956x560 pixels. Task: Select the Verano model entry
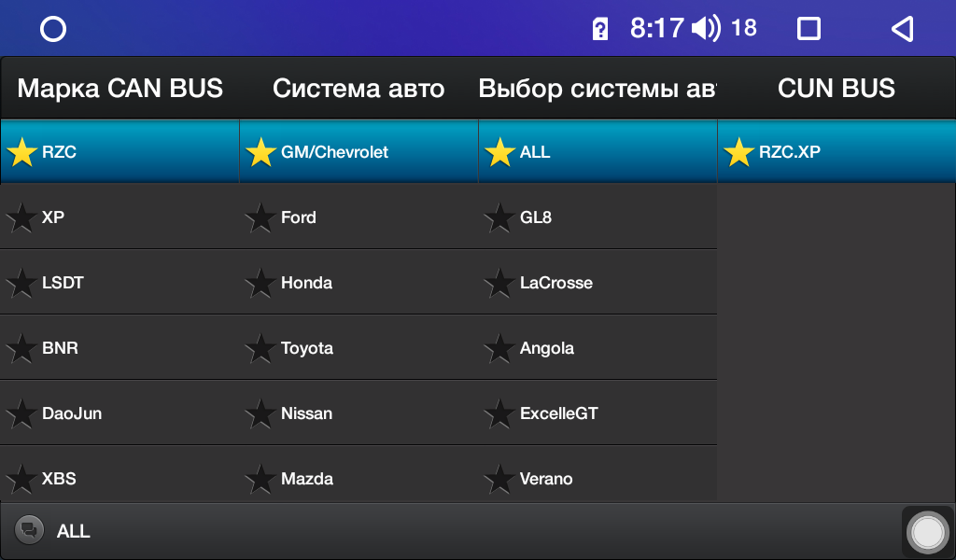pyautogui.click(x=597, y=479)
